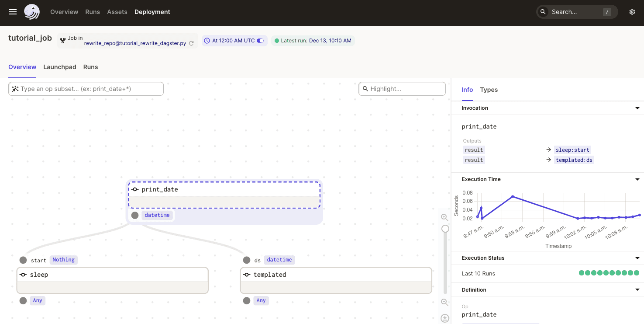The width and height of the screenshot is (644, 324).
Task: Open settings via the gear icon
Action: pyautogui.click(x=632, y=12)
